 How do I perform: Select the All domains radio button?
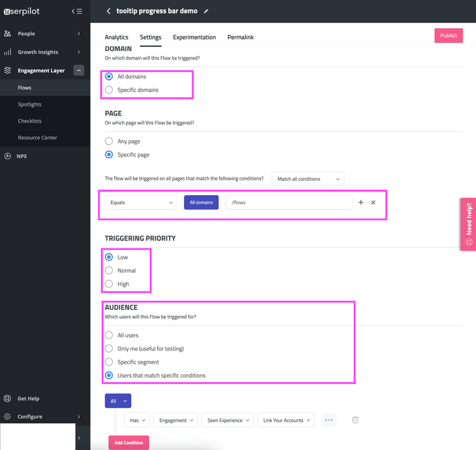click(108, 76)
